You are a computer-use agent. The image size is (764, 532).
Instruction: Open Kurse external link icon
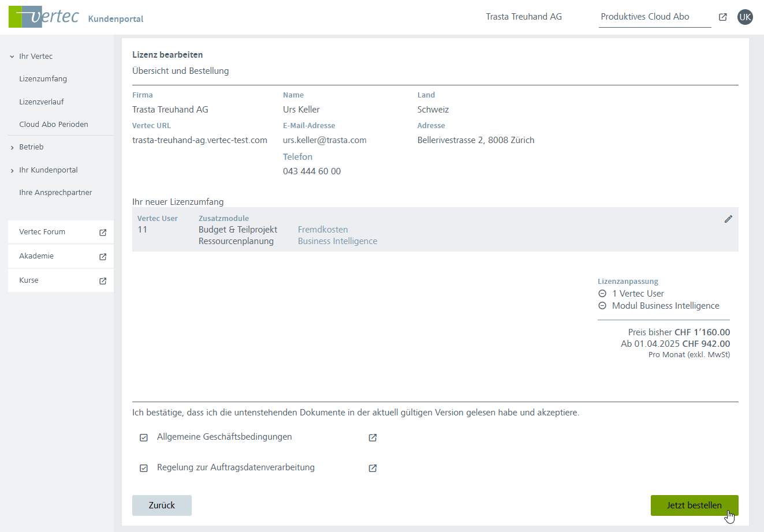pyautogui.click(x=103, y=280)
